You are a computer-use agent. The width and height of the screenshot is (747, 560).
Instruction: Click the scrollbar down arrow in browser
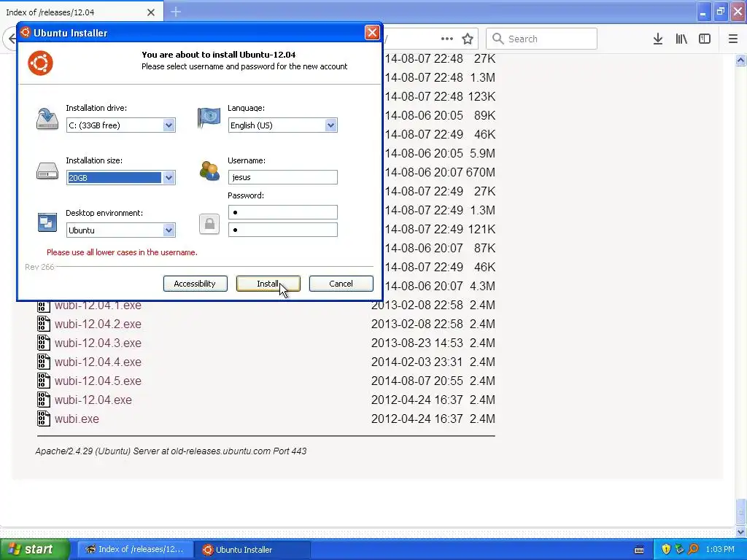[741, 532]
